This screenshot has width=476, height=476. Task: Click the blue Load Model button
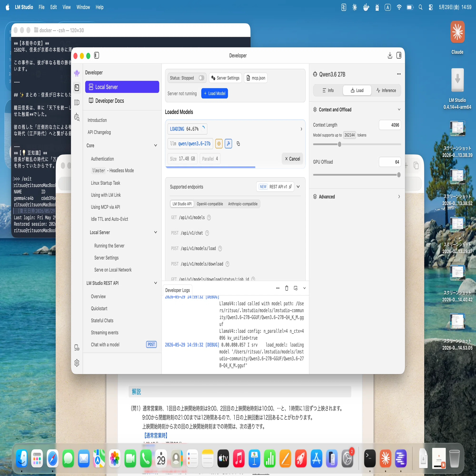(x=215, y=93)
